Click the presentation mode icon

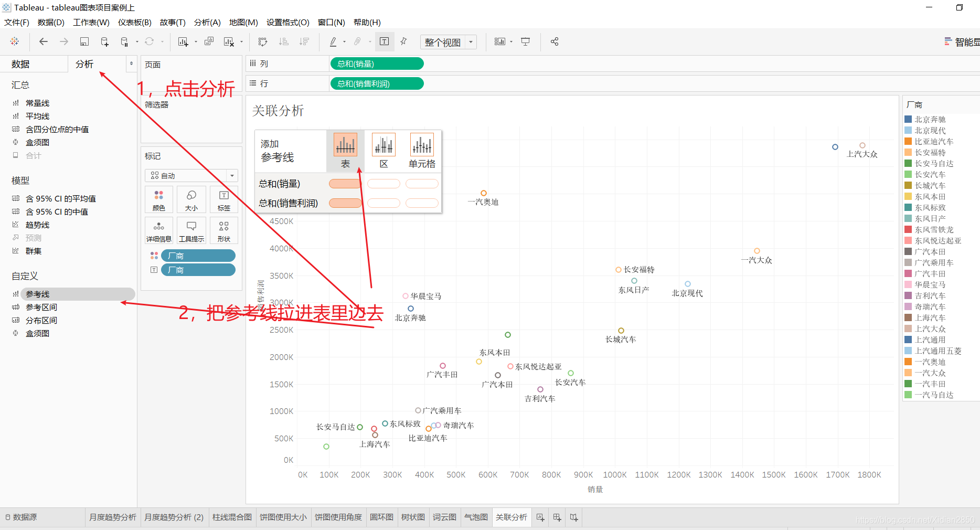525,41
